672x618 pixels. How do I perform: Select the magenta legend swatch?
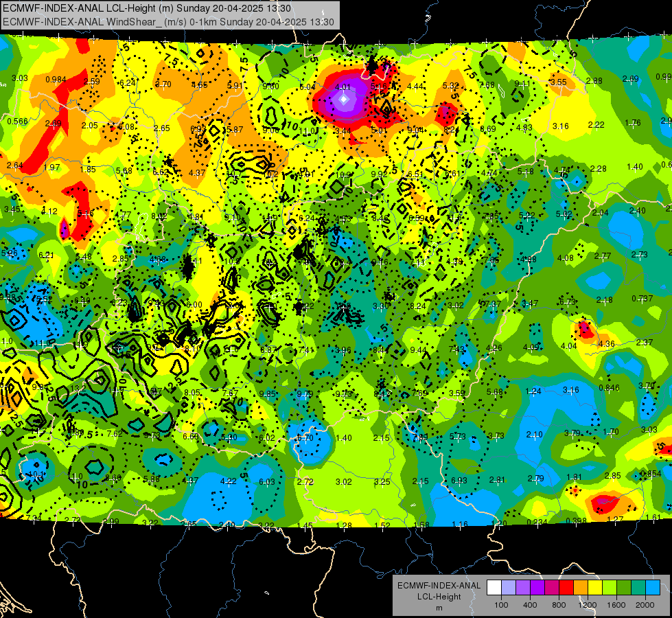pos(552,588)
